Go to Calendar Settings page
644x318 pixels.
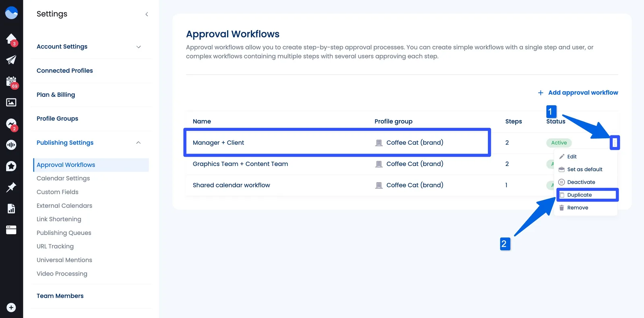(x=63, y=178)
